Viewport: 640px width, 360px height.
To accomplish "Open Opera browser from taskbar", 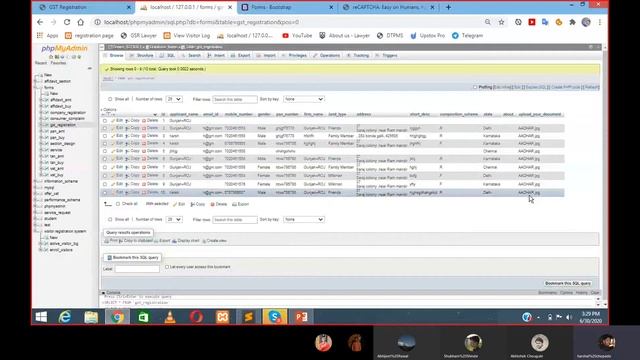I will pyautogui.click(x=196, y=317).
